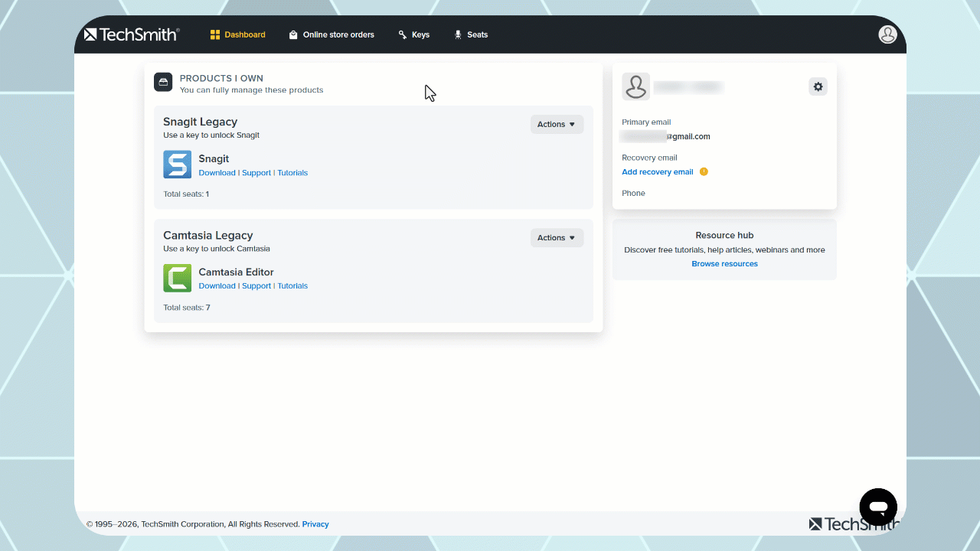Click the Phone label
The height and width of the screenshot is (551, 980).
[633, 194]
